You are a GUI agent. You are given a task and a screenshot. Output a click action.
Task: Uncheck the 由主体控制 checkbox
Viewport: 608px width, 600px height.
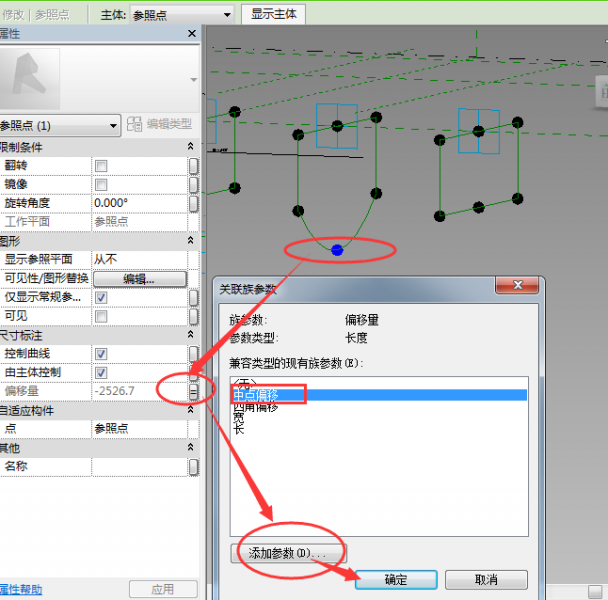[x=101, y=372]
